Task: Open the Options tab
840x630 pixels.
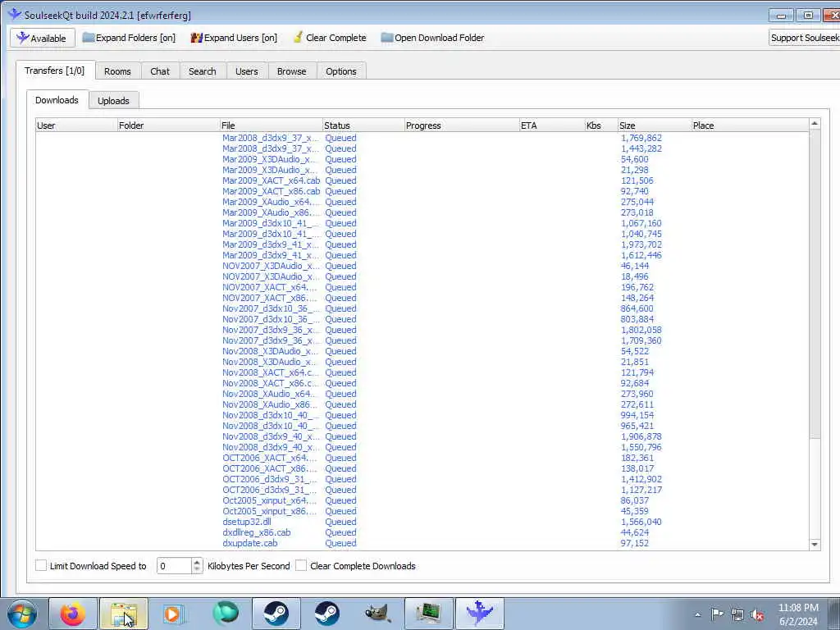Action: 340,71
